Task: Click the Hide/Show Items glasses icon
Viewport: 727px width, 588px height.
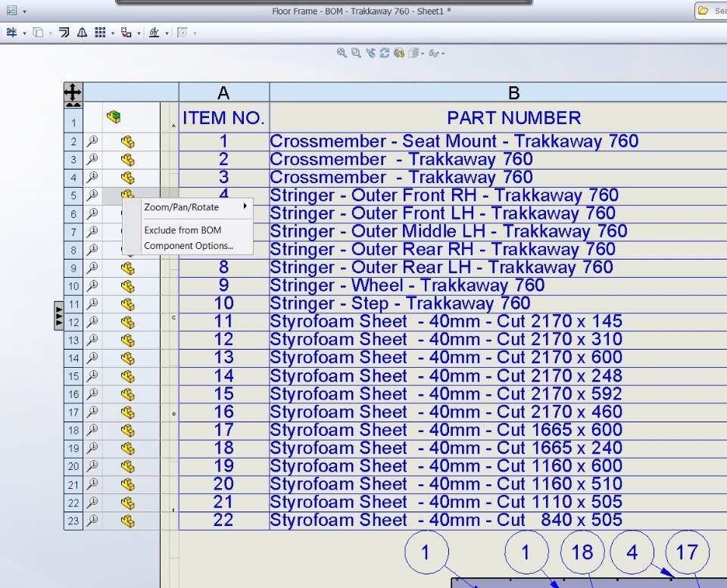Action: coord(435,53)
